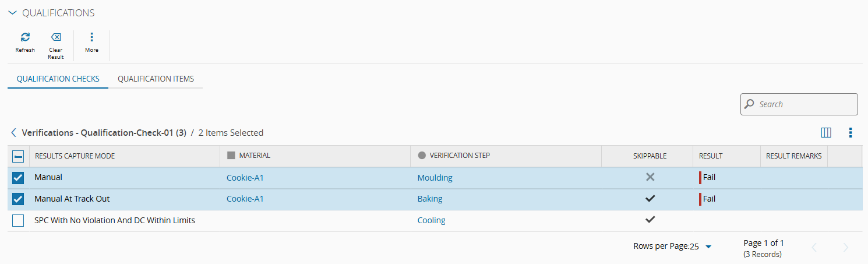This screenshot has height=264, width=868.
Task: Open the column chooser icon
Action: click(x=825, y=133)
